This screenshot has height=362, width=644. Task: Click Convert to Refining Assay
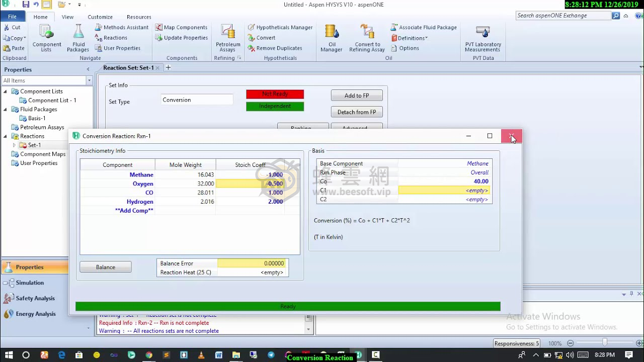[367, 38]
